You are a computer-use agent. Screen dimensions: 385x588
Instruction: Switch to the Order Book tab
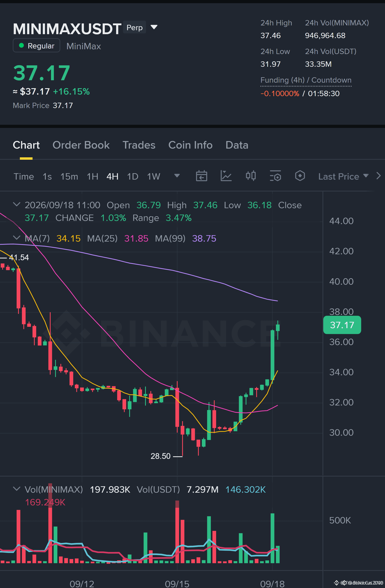point(81,145)
